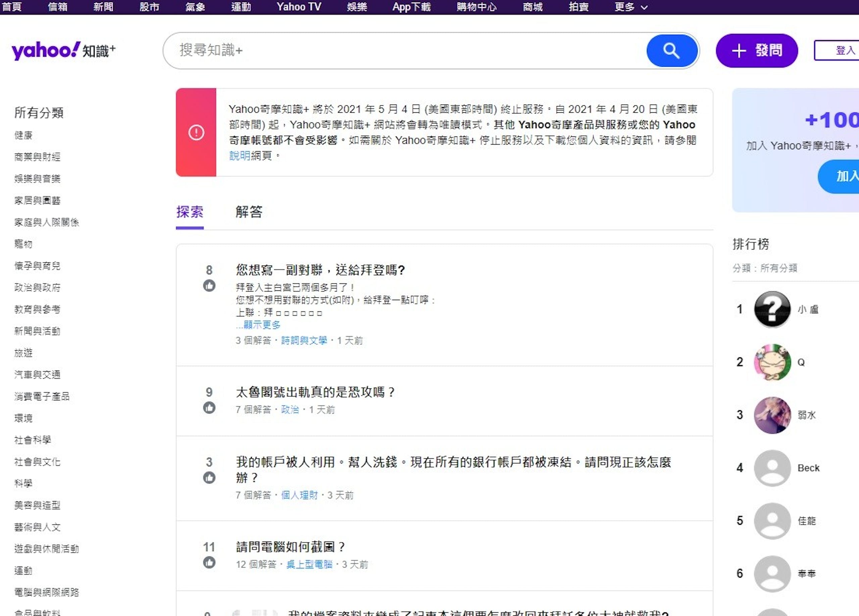Switch to the 探索 tab
The height and width of the screenshot is (616, 859).
point(190,212)
